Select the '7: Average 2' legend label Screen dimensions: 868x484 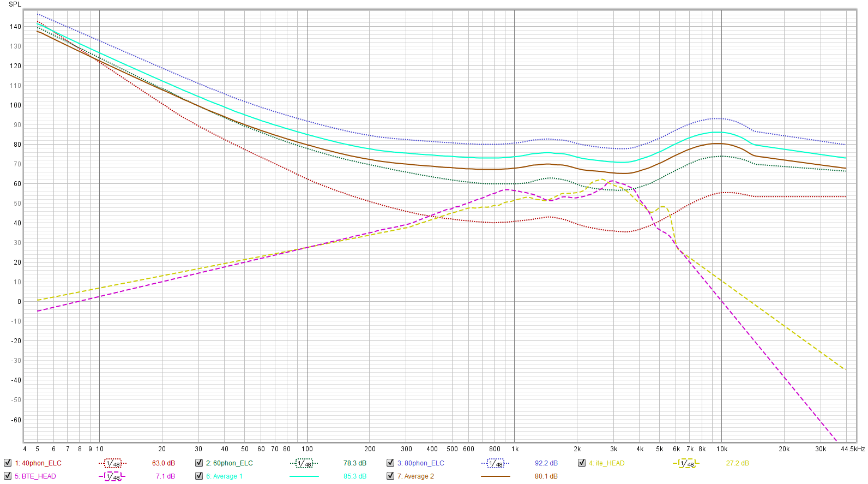416,476
